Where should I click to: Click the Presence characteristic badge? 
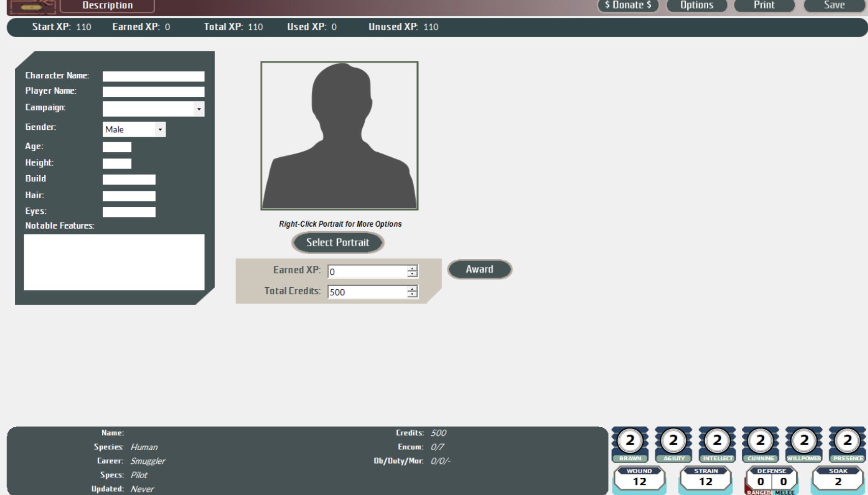click(x=847, y=441)
